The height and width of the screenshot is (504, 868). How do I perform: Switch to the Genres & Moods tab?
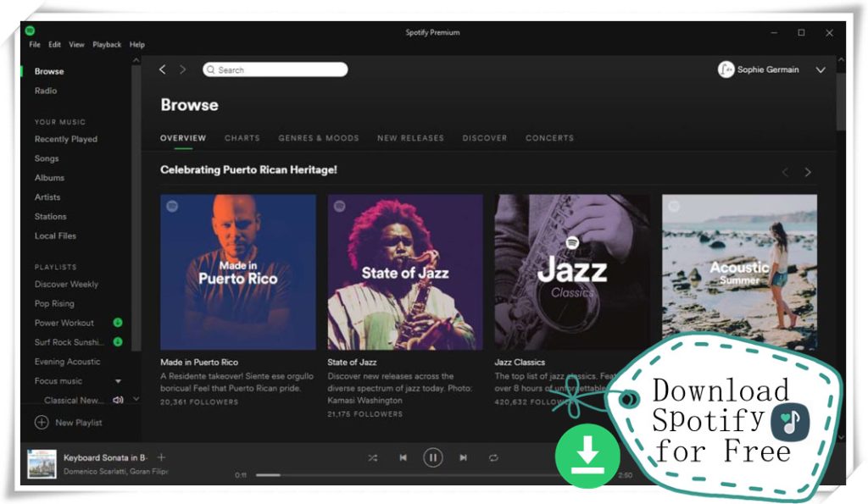click(319, 138)
